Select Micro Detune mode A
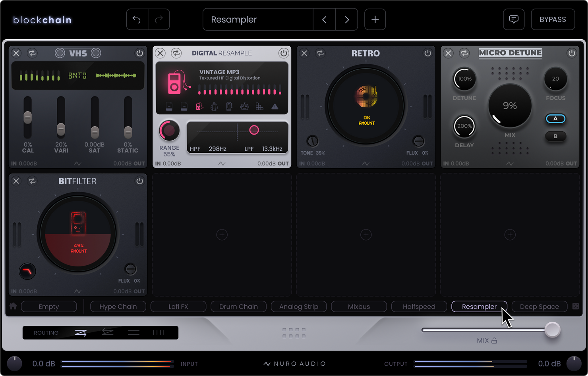 pos(555,119)
